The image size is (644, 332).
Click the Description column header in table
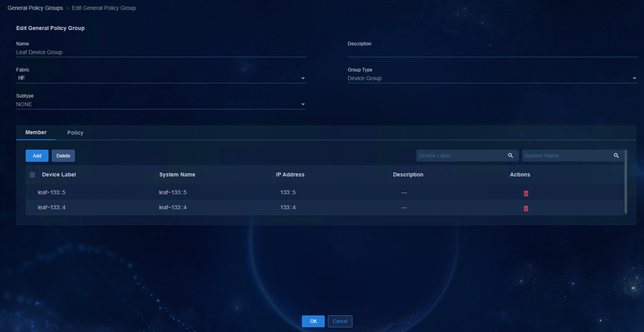(x=408, y=174)
